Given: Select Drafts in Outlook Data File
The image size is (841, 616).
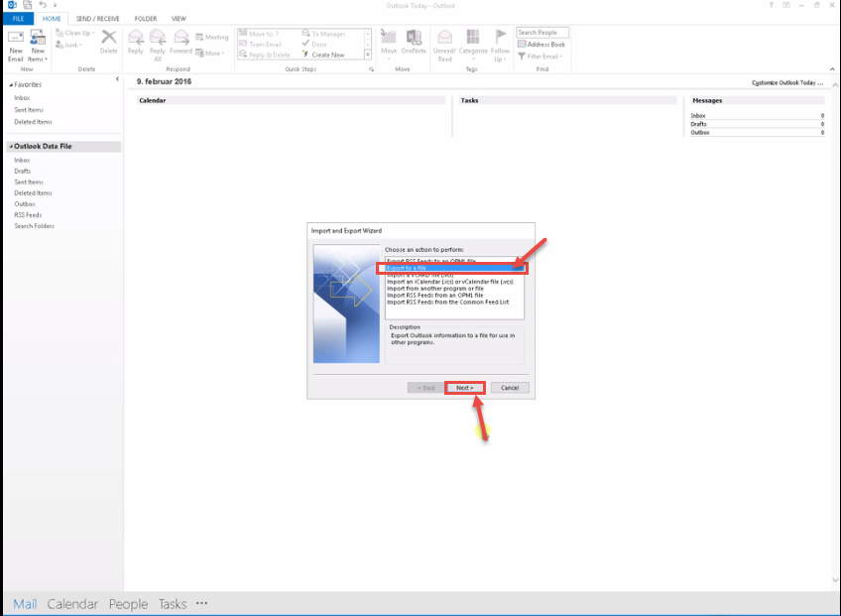Looking at the screenshot, I should (x=22, y=171).
